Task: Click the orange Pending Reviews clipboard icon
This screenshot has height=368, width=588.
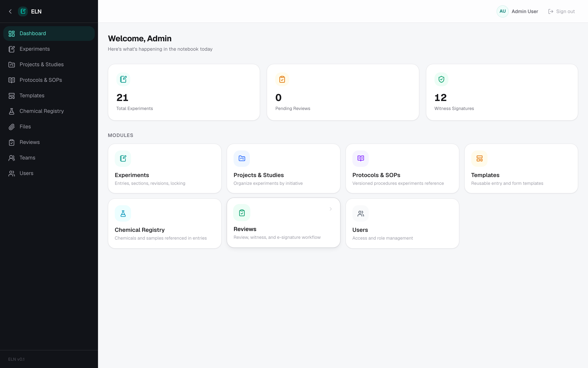Action: [x=282, y=79]
